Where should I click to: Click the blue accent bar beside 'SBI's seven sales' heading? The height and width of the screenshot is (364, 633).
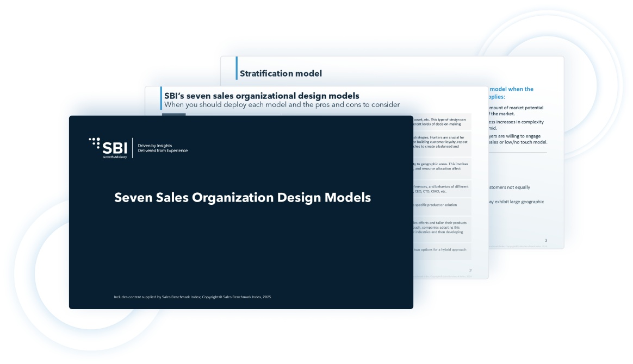point(161,98)
